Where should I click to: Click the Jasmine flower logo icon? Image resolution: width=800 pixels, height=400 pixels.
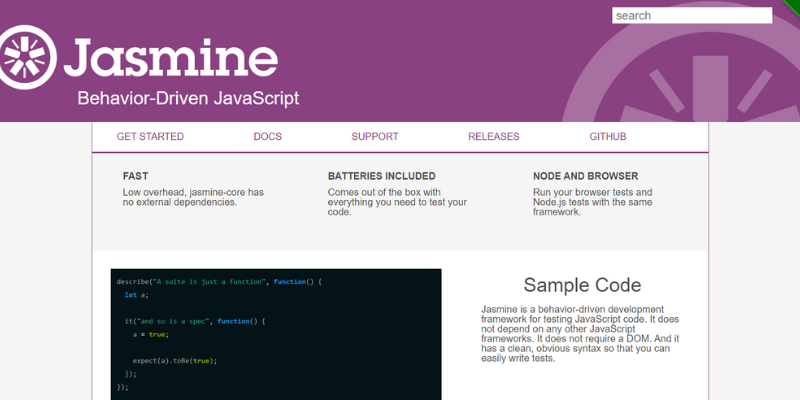coord(25,57)
